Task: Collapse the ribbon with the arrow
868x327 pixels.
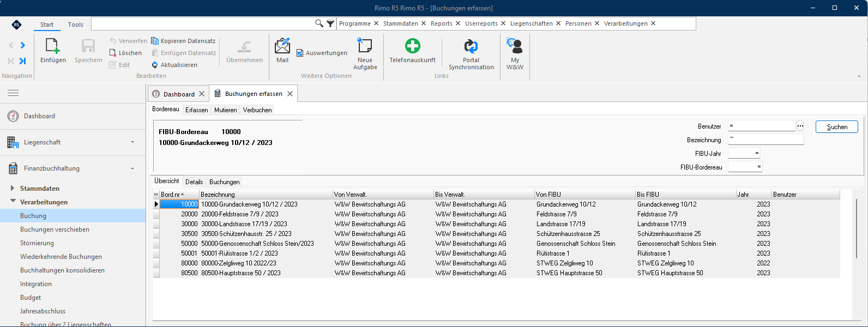Action: 860,76
